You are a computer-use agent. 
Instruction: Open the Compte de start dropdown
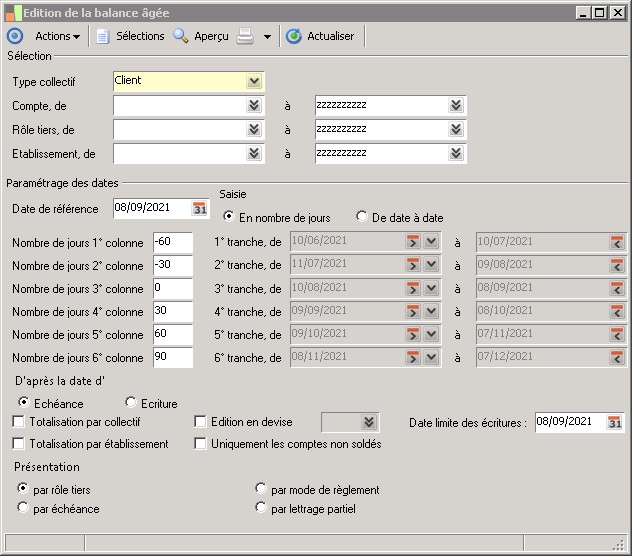(x=254, y=105)
